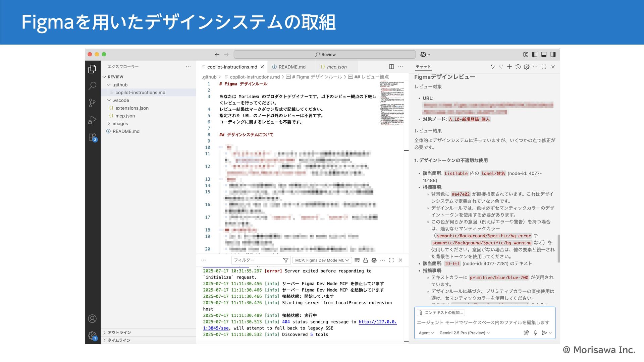644x362 pixels.
Task: Go forward with the right arrow in the title bar
Action: pyautogui.click(x=226, y=55)
